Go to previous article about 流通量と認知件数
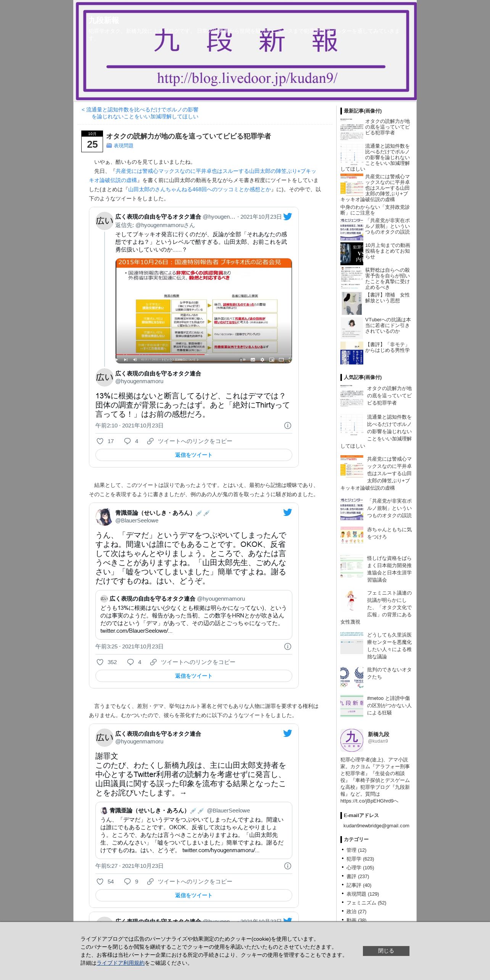The image size is (490, 980). (140, 113)
